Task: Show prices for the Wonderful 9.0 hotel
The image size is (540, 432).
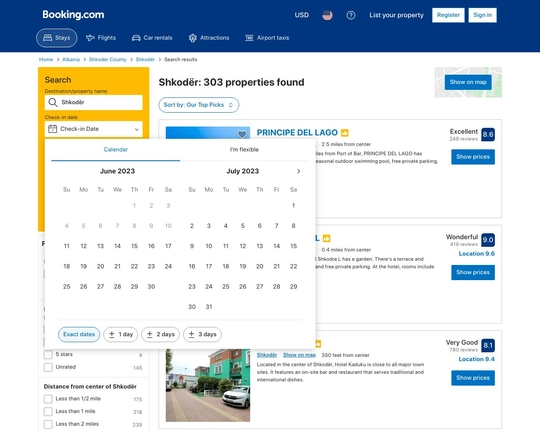Action: 473,272
